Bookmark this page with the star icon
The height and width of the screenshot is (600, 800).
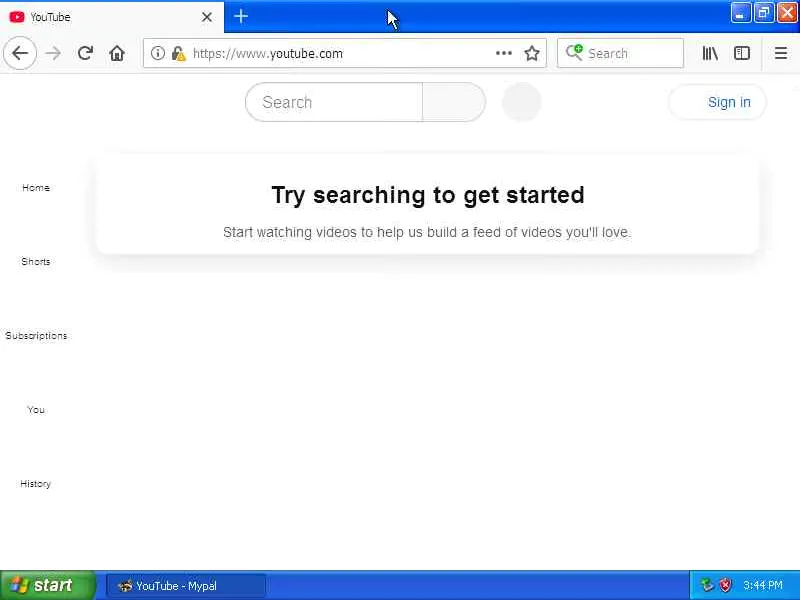(x=532, y=53)
